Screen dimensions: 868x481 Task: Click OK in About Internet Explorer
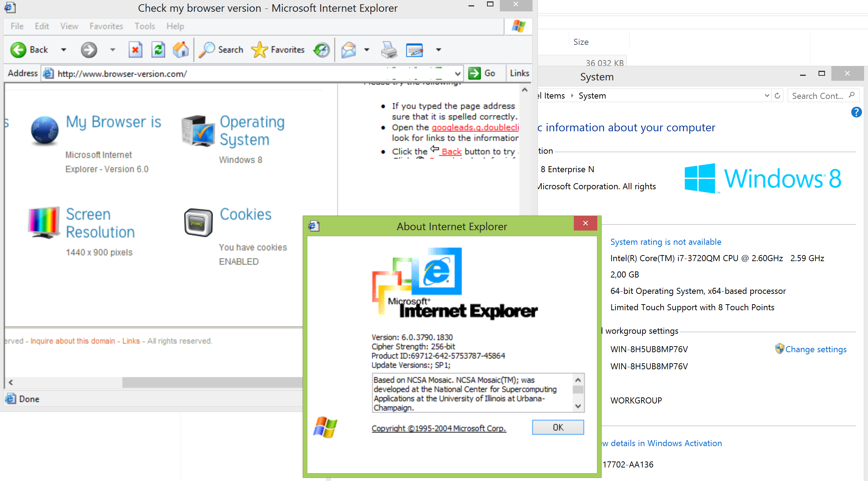pos(558,427)
